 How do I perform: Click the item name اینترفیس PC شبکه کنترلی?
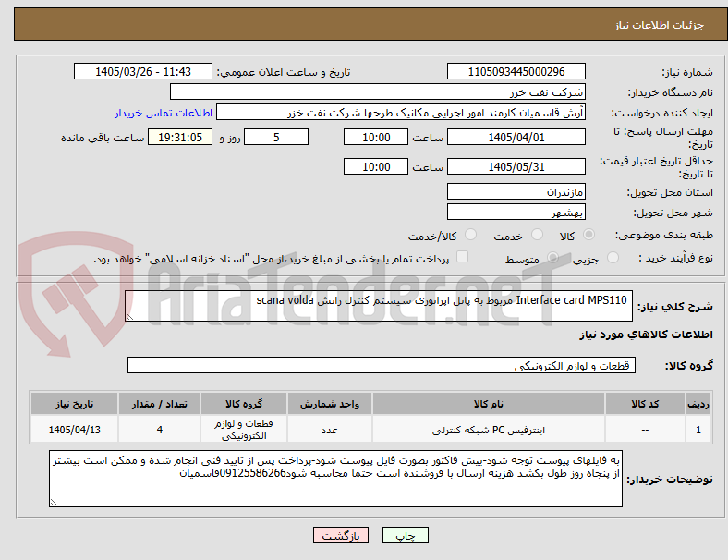pyautogui.click(x=489, y=430)
